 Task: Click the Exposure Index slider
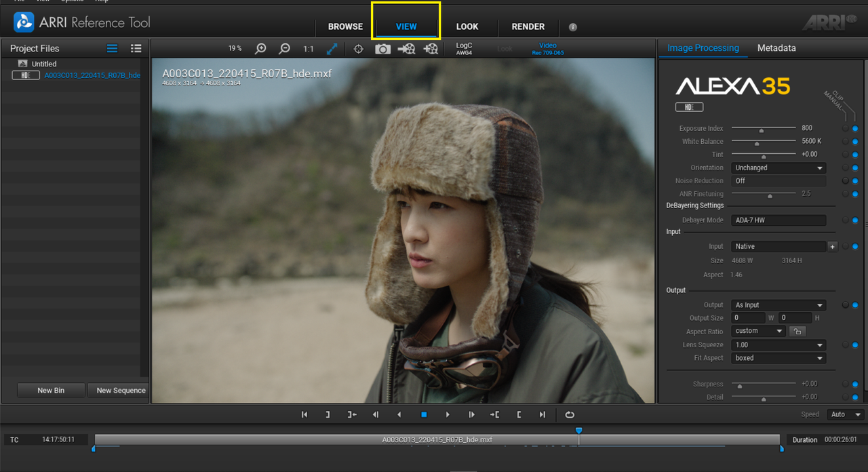[x=764, y=128]
